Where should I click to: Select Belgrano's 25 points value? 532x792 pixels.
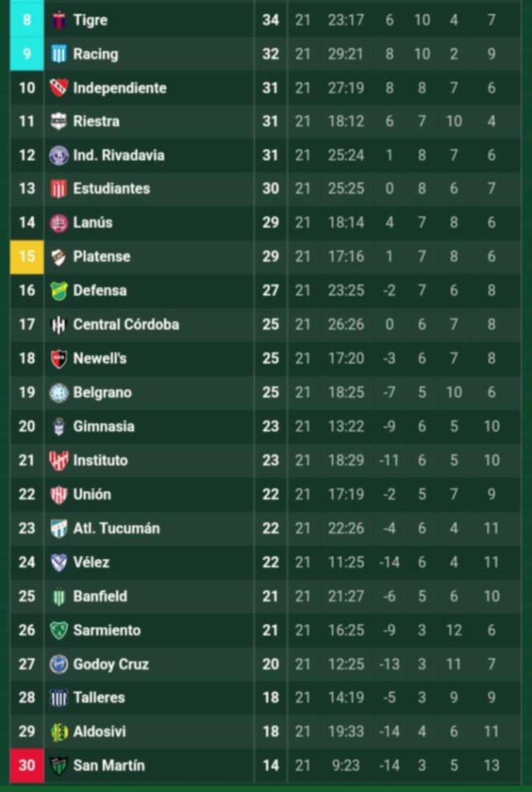pos(271,392)
